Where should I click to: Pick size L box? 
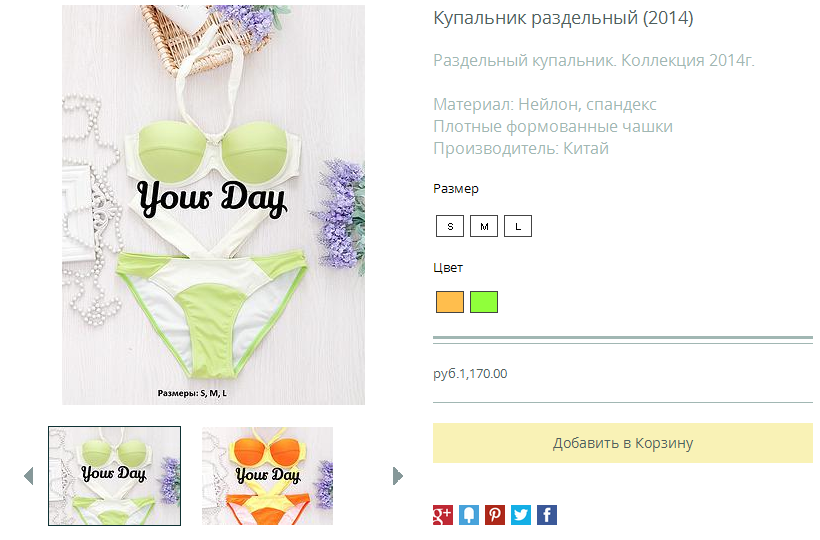[x=518, y=226]
